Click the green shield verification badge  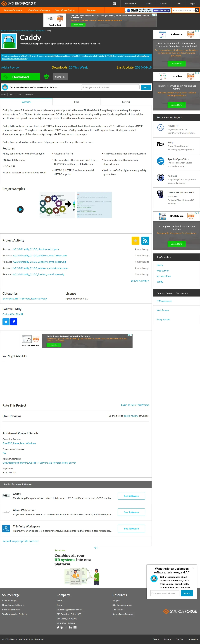pos(46,77)
